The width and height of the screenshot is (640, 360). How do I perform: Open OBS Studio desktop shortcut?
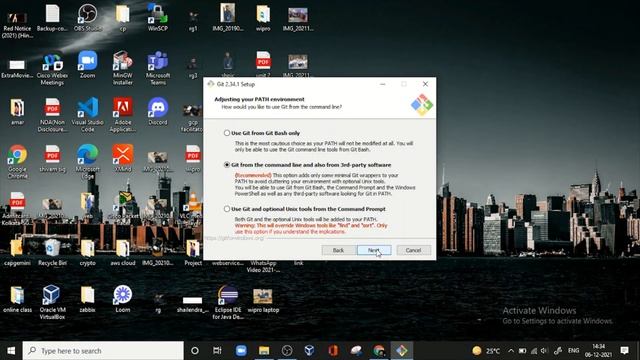(x=87, y=18)
